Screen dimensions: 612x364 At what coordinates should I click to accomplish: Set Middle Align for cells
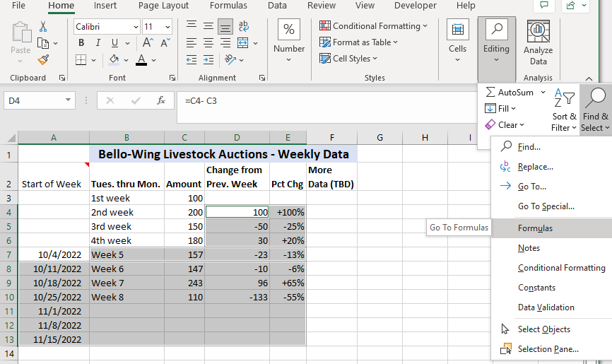208,25
